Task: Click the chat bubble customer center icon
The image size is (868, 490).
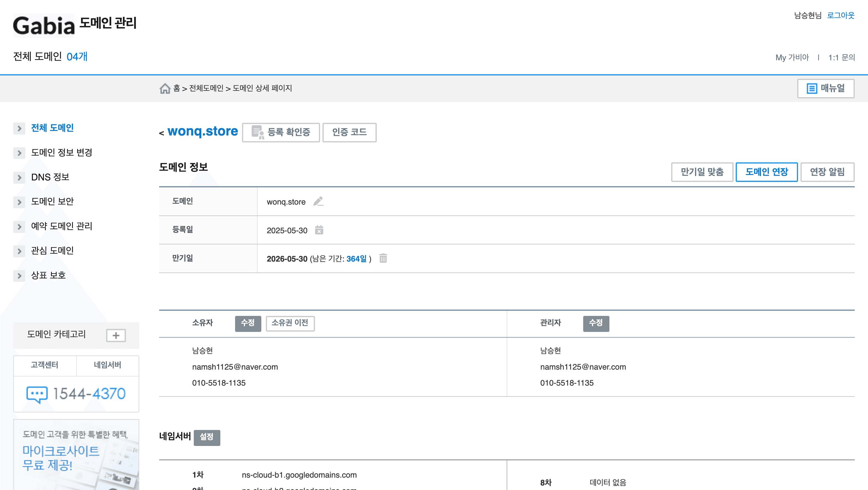Action: coord(37,394)
